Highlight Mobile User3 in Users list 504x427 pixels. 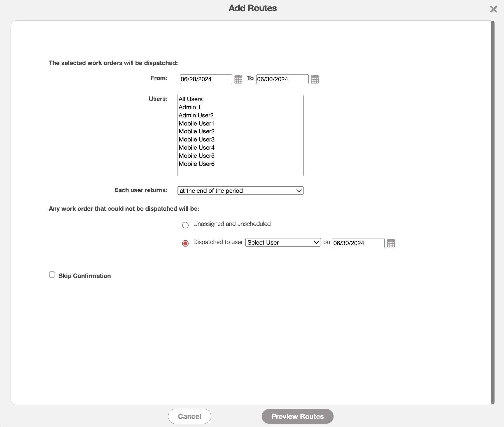[197, 140]
